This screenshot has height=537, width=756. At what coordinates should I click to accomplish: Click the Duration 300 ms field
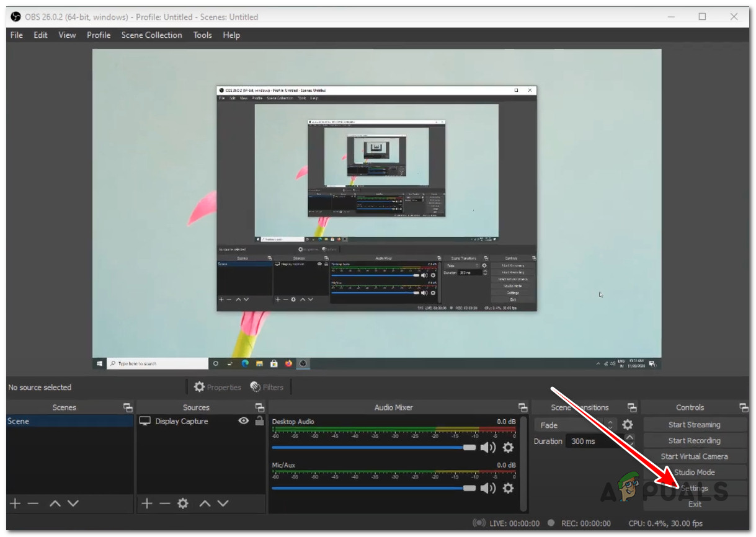(595, 441)
